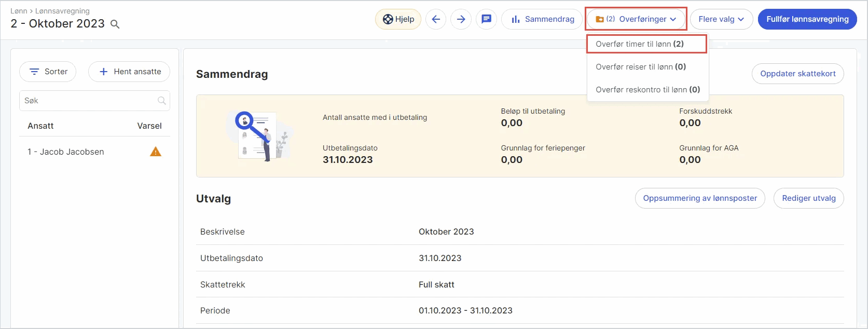Click the Grunnlag for AGA label
This screenshot has height=329, width=868.
[x=709, y=148]
